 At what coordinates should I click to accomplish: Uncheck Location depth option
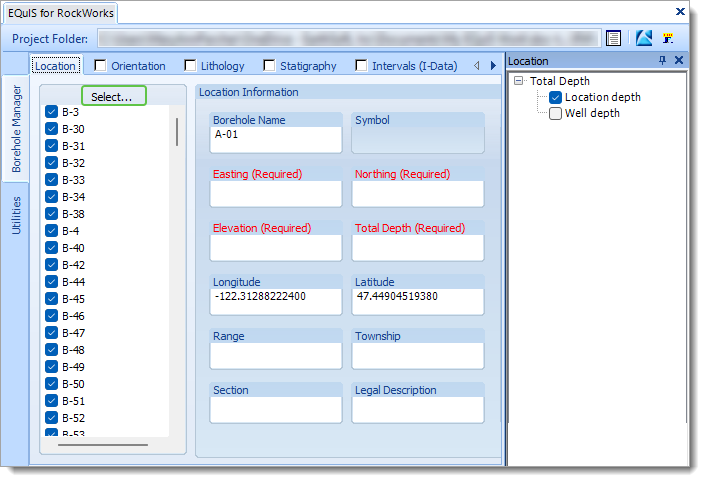pos(555,97)
